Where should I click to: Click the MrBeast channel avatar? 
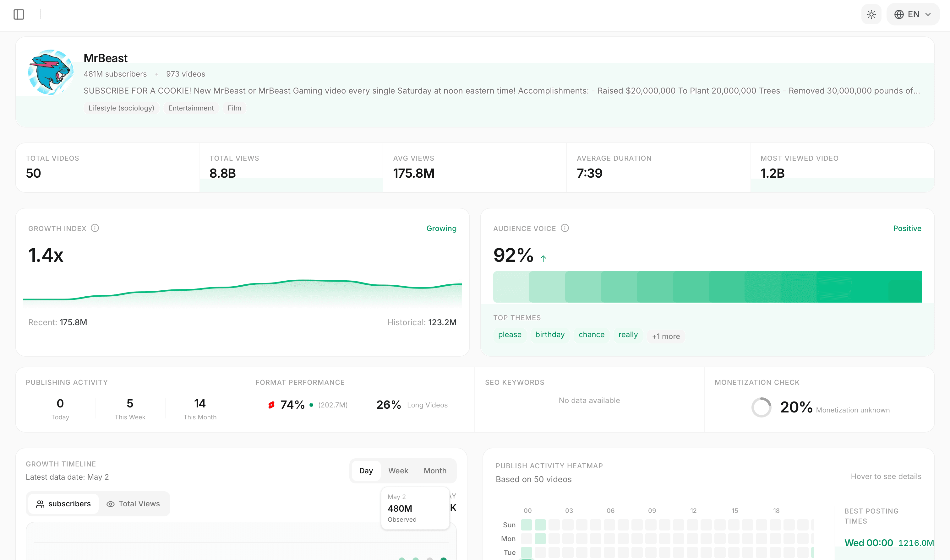[x=51, y=72]
